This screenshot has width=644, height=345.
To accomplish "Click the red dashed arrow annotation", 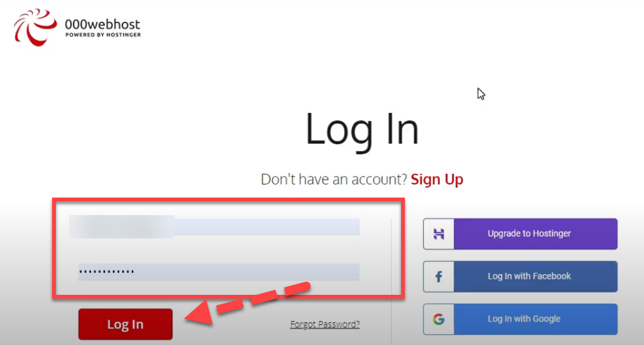I will point(247,304).
